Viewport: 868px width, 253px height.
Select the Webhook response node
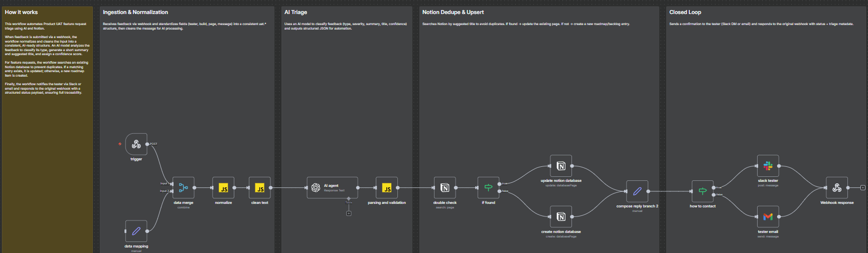point(836,188)
